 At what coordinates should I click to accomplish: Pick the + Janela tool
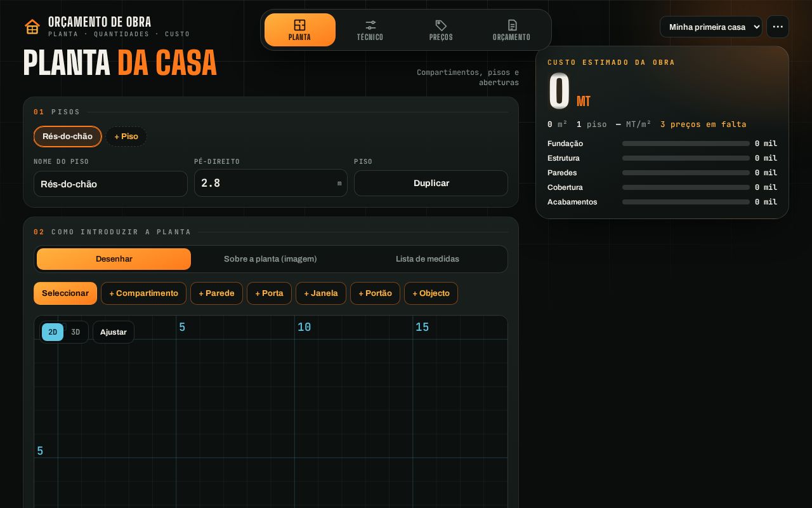[321, 293]
